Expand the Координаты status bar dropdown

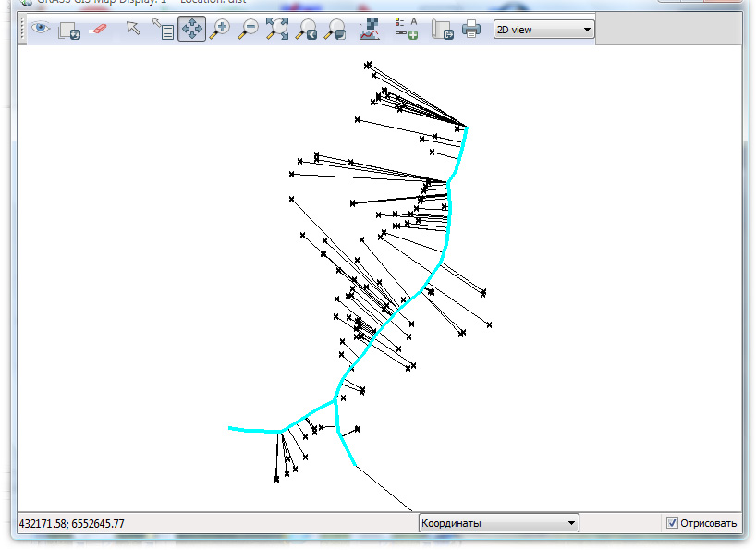(499, 523)
